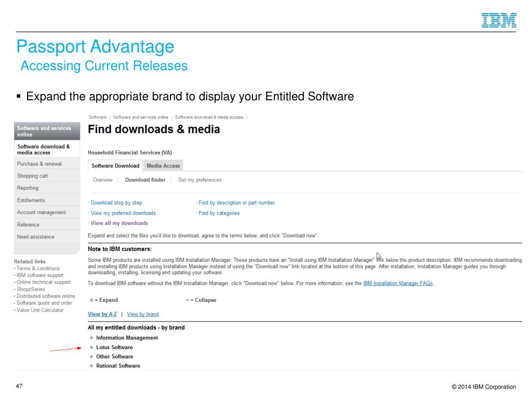Open IBM software support related link

pos(40,275)
